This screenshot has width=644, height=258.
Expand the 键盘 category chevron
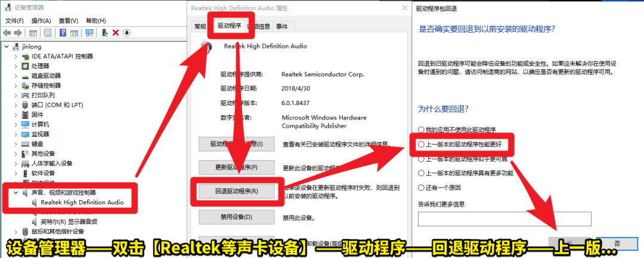[x=16, y=144]
